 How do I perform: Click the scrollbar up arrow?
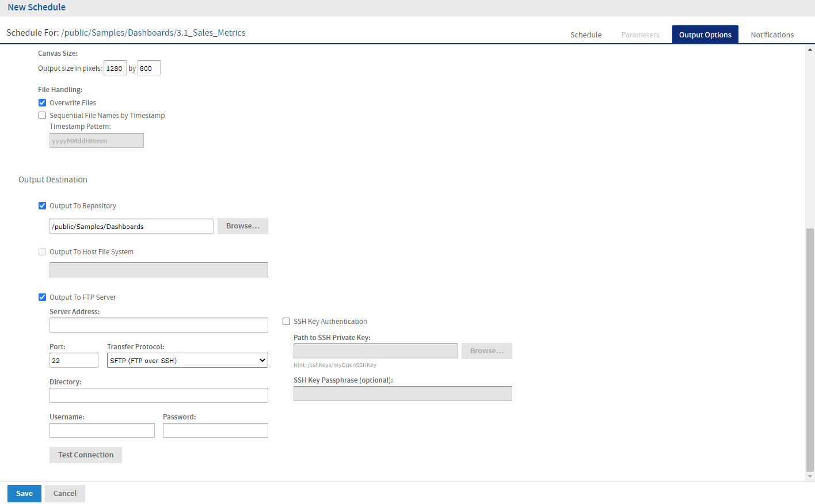810,49
